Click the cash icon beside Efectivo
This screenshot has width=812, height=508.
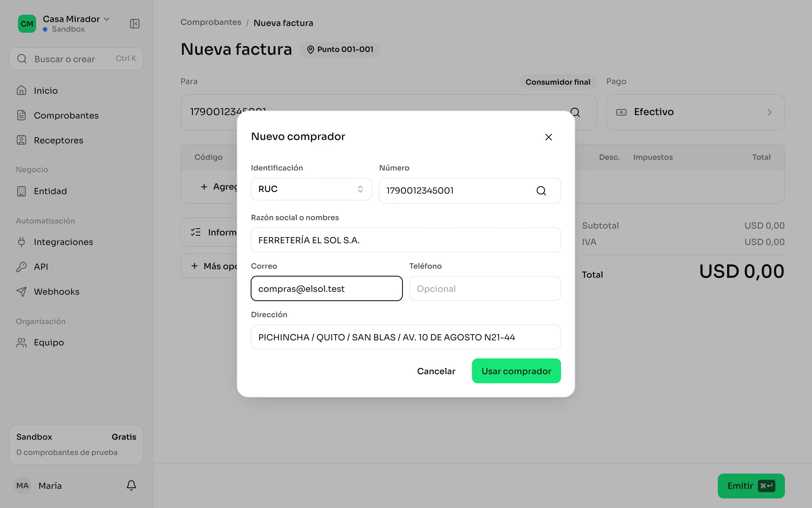621,112
